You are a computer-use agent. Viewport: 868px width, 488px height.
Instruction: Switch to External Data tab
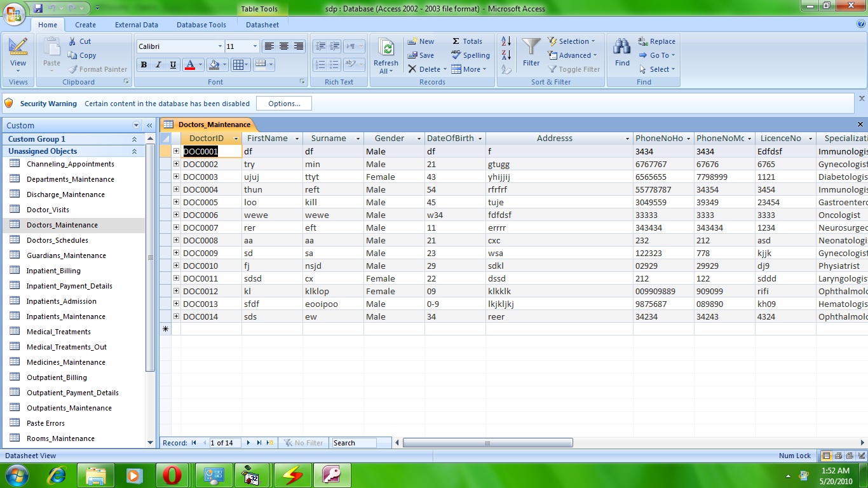[137, 25]
